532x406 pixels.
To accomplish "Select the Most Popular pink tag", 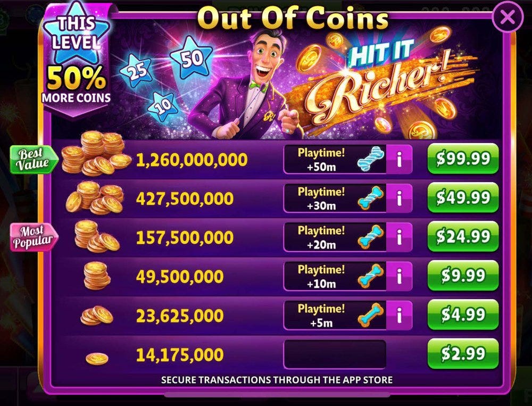I will (x=34, y=237).
